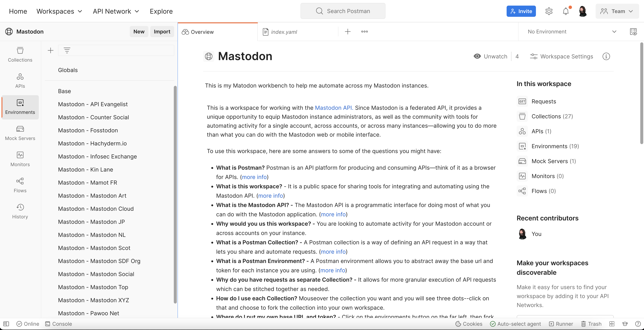Open the Collections sidebar section
The image size is (644, 330).
click(x=20, y=55)
